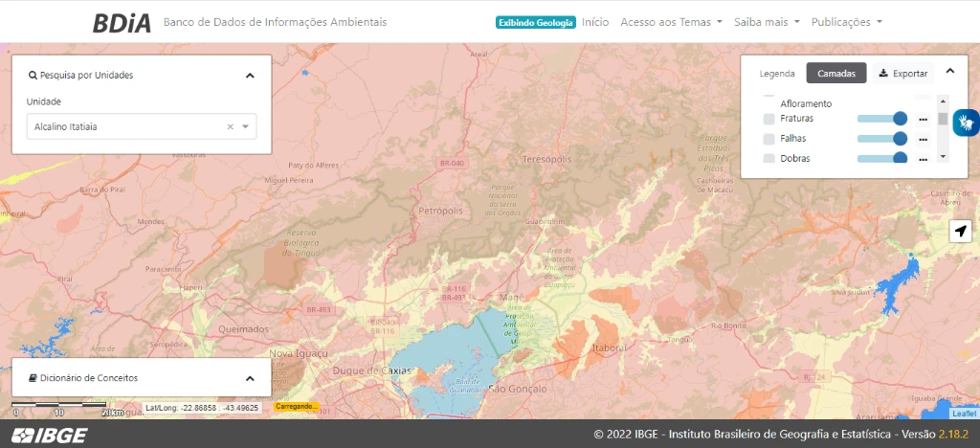
Task: Open more options for Fraturas layer
Action: pos(924,119)
